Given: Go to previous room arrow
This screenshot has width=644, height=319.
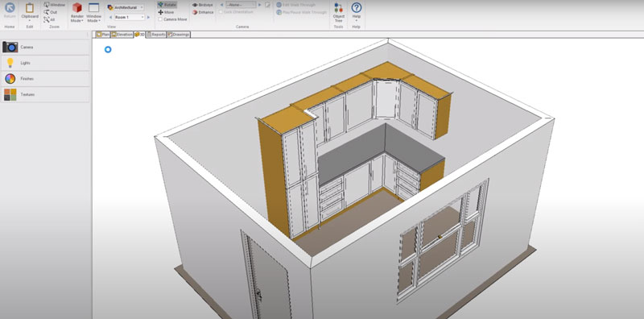Looking at the screenshot, I should pyautogui.click(x=110, y=17).
